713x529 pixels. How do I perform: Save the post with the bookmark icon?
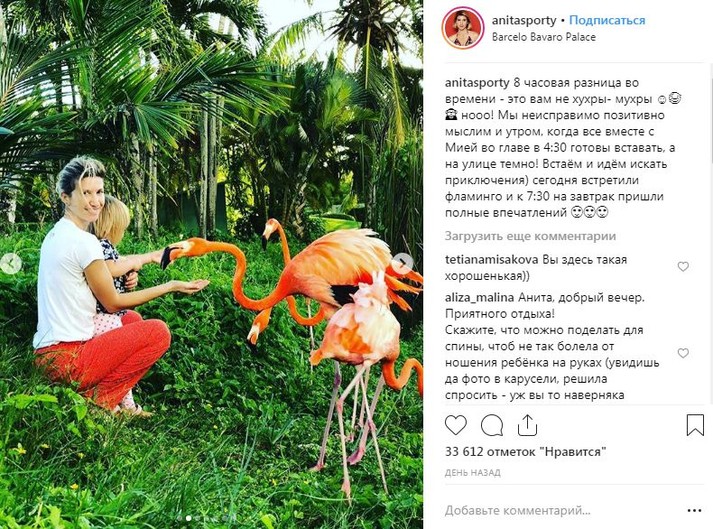click(x=695, y=425)
